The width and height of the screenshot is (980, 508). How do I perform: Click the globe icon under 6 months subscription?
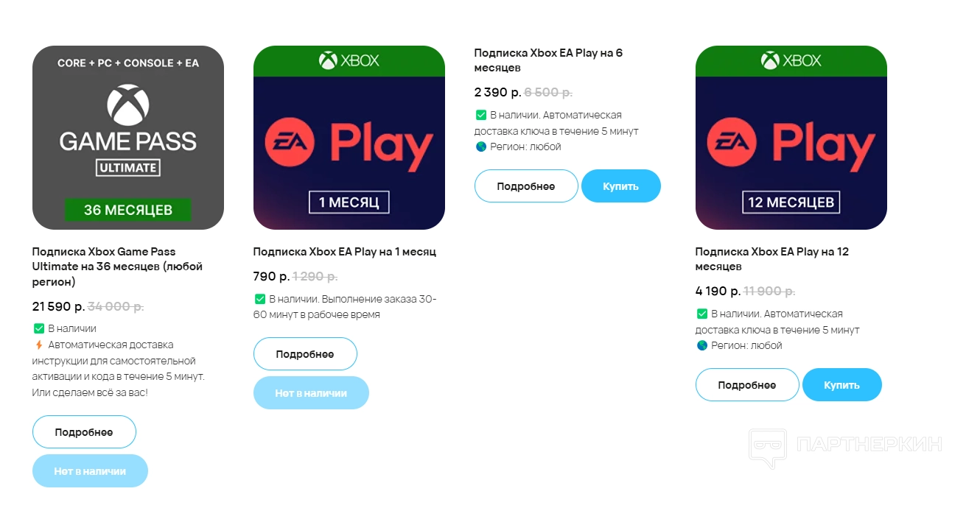click(481, 147)
